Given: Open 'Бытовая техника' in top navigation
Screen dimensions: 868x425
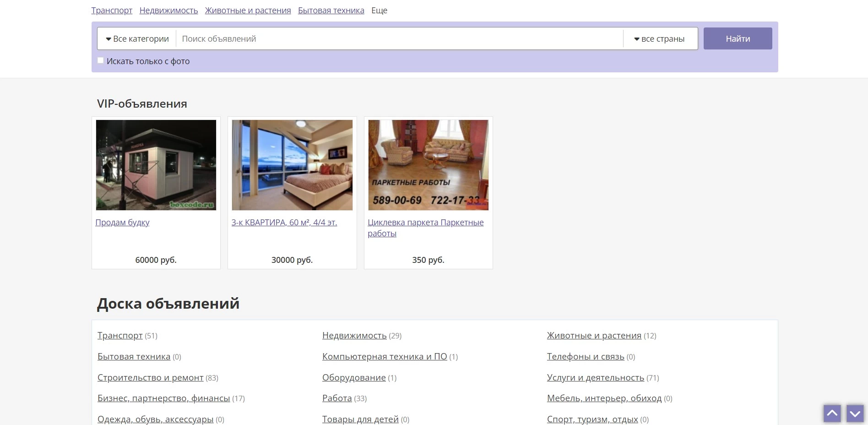Looking at the screenshot, I should [x=331, y=11].
